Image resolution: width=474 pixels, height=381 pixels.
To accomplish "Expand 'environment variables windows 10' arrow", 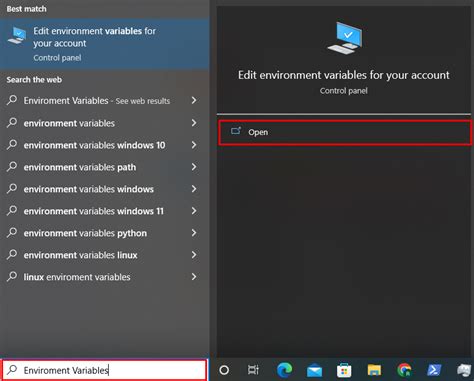I will click(x=194, y=145).
